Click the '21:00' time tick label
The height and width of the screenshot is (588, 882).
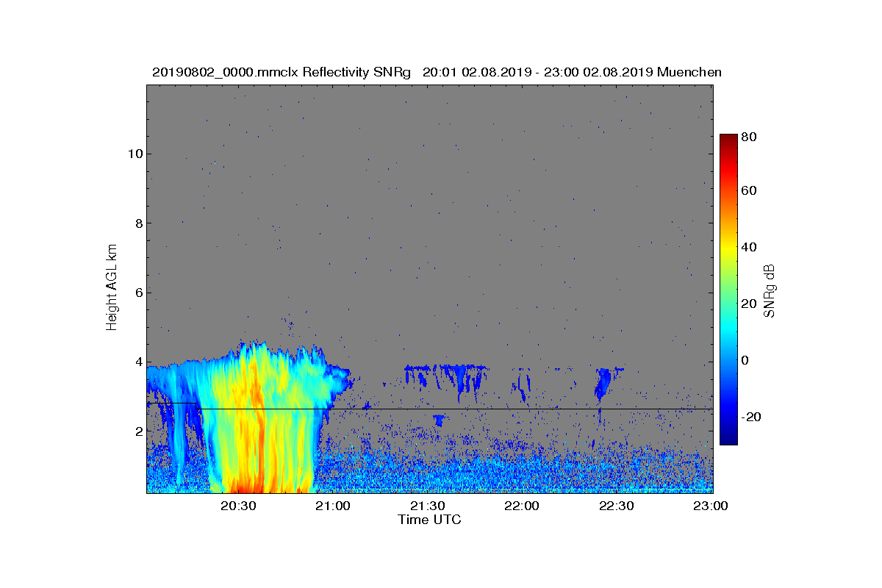pyautogui.click(x=333, y=506)
